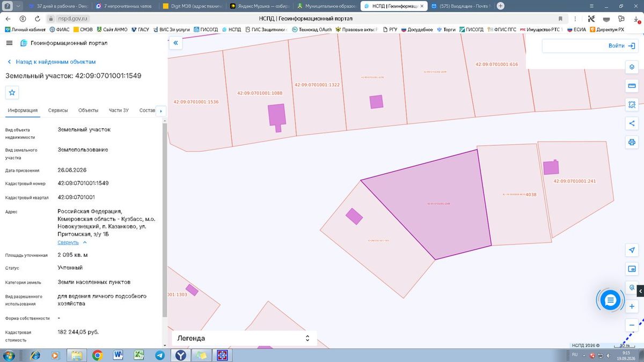Open the map basemap picture tool
Image resolution: width=644 pixels, height=362 pixels.
(632, 269)
